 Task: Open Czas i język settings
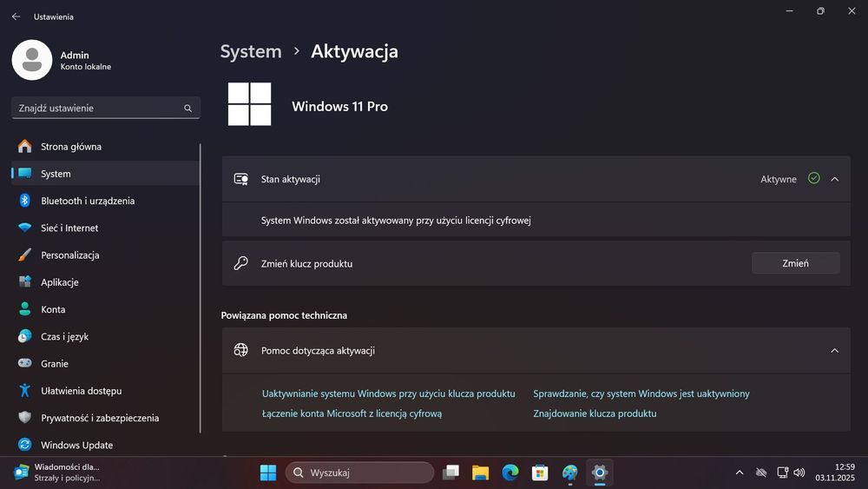click(x=105, y=336)
